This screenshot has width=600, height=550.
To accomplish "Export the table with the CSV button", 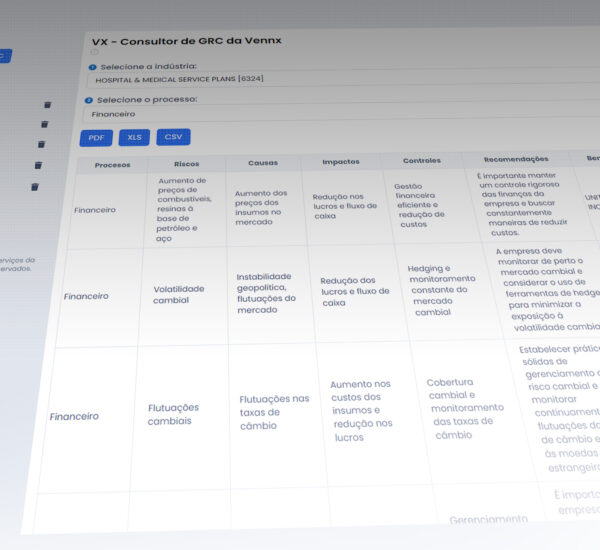I will [173, 137].
